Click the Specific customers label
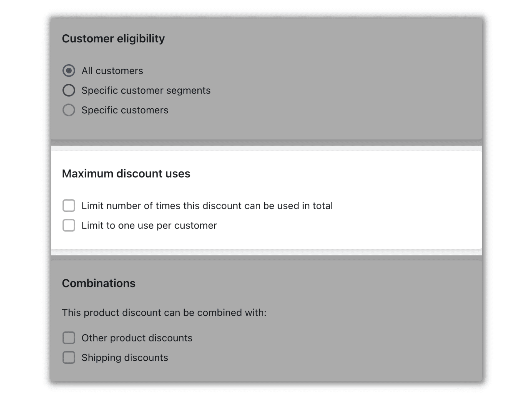The image size is (532, 400). point(125,110)
